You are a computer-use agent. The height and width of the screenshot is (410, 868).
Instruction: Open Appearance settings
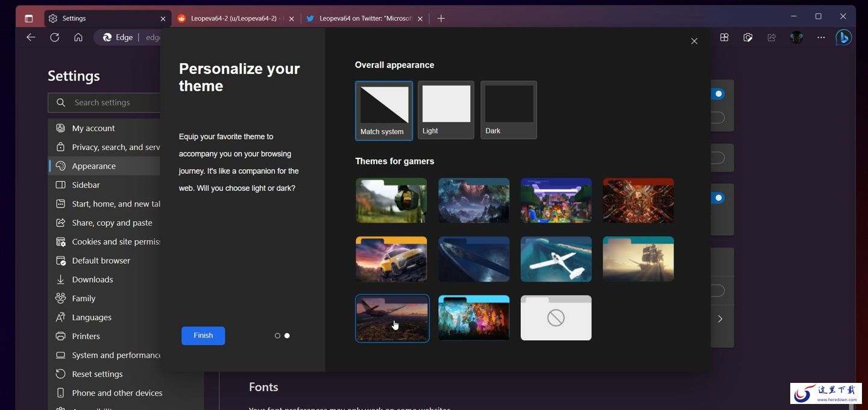pos(105,166)
